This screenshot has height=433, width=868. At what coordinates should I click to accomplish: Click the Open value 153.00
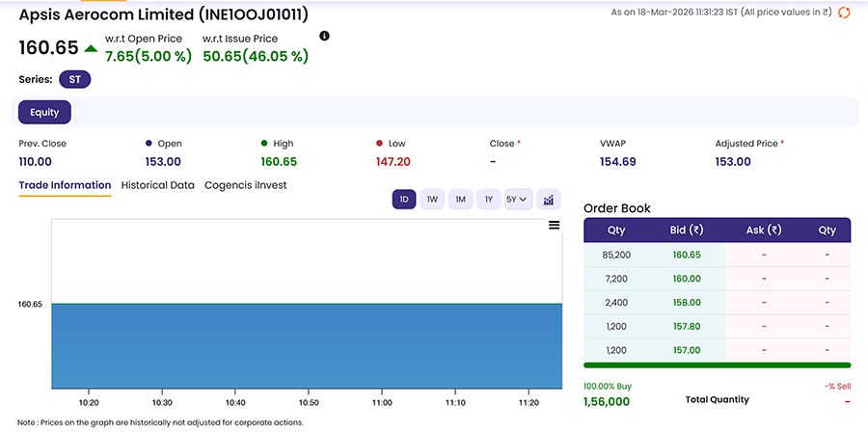click(163, 162)
